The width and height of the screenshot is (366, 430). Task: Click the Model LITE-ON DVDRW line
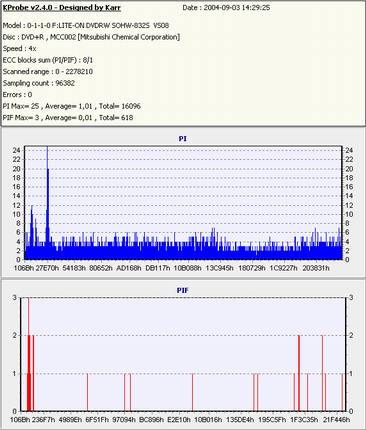(86, 25)
